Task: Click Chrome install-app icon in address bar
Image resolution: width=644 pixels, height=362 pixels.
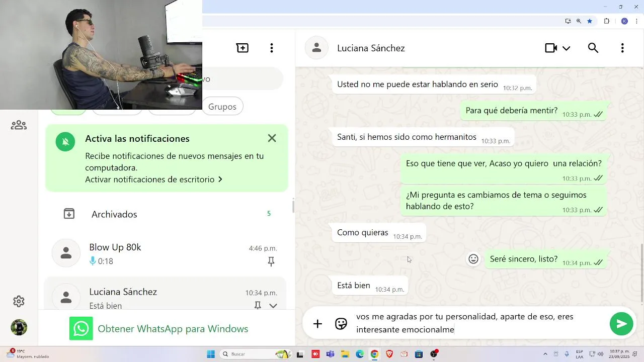Action: coord(568,21)
